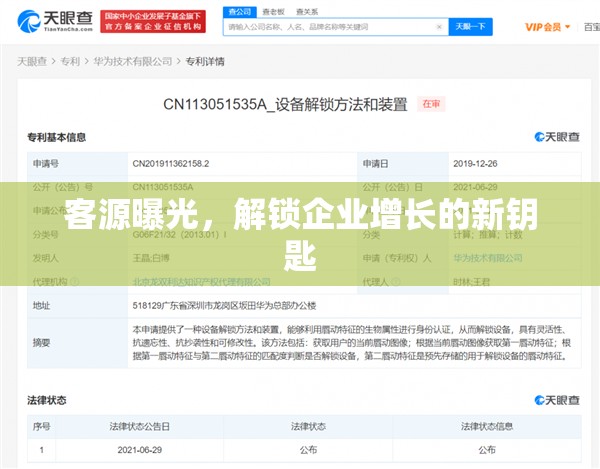600x469 pixels.
Task: Select legal status date 2021-06-29 in row 1
Action: 140,450
